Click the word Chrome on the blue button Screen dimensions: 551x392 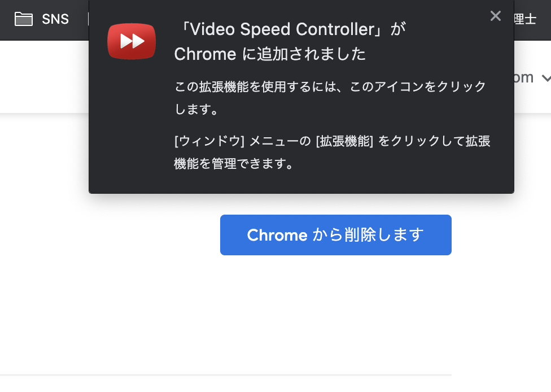tap(277, 235)
